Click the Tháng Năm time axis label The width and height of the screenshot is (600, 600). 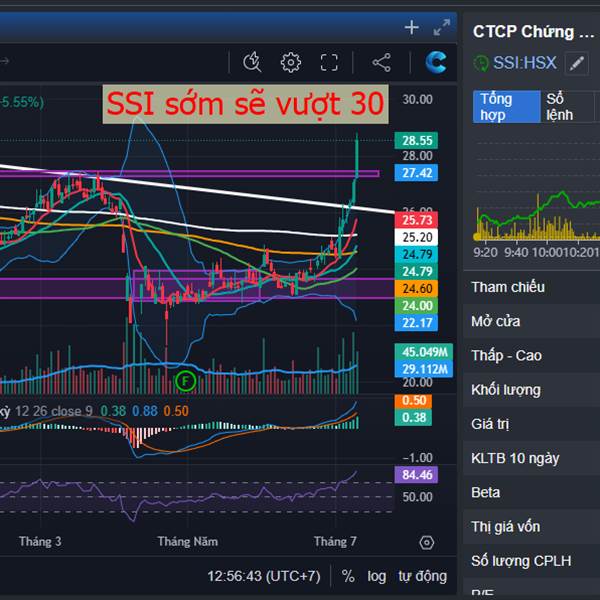pyautogui.click(x=188, y=541)
